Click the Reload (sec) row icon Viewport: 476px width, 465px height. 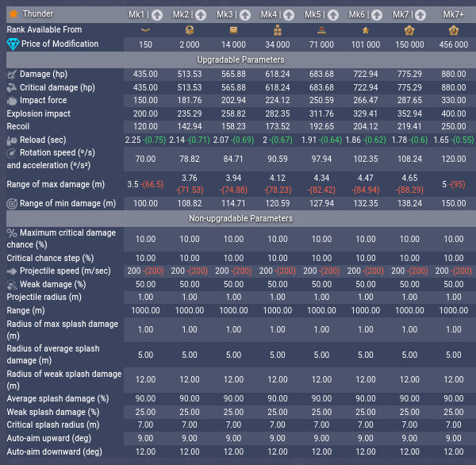tap(12, 140)
